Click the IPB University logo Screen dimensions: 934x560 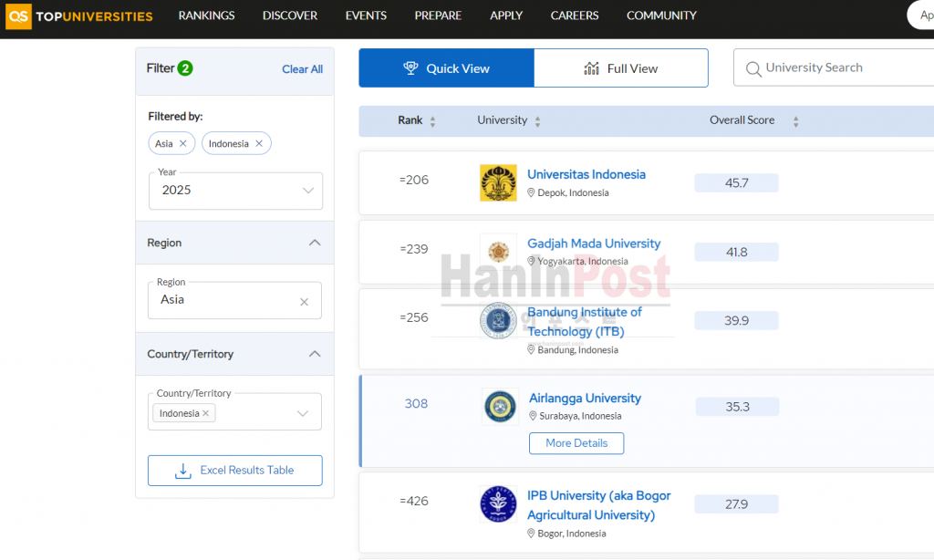click(498, 504)
